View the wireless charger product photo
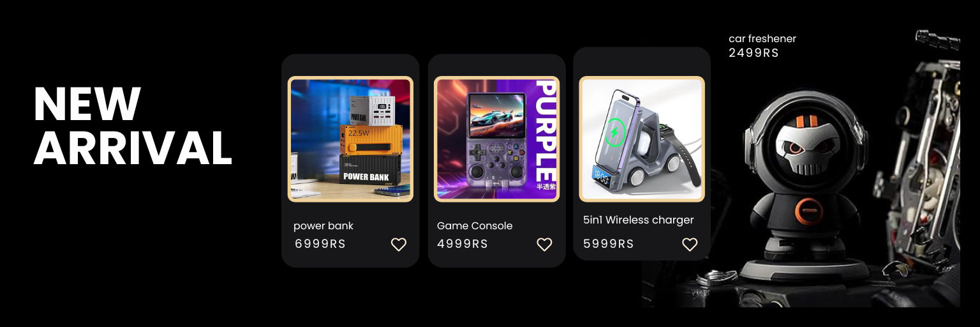980x327 pixels. point(642,139)
